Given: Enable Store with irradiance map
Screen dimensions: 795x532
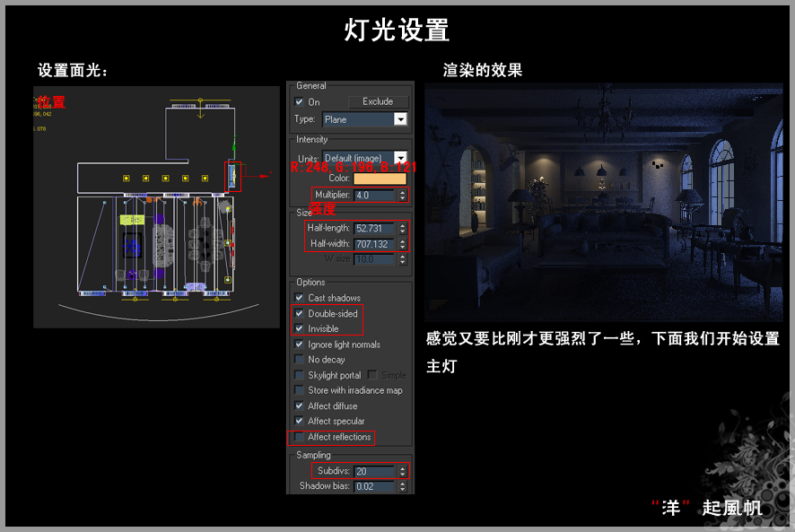Looking at the screenshot, I should point(299,390).
